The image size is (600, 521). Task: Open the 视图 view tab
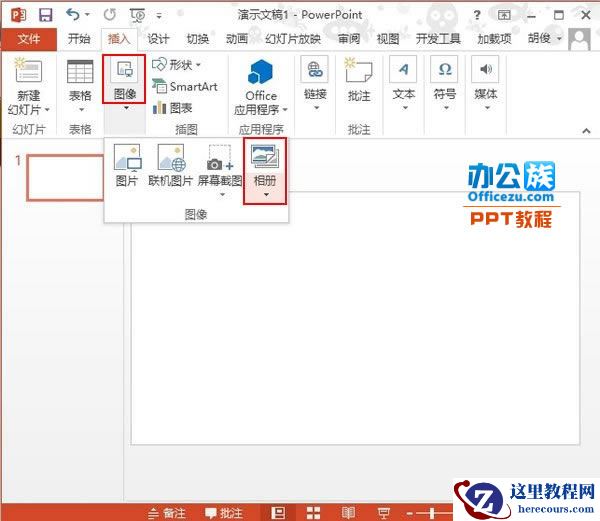point(388,39)
